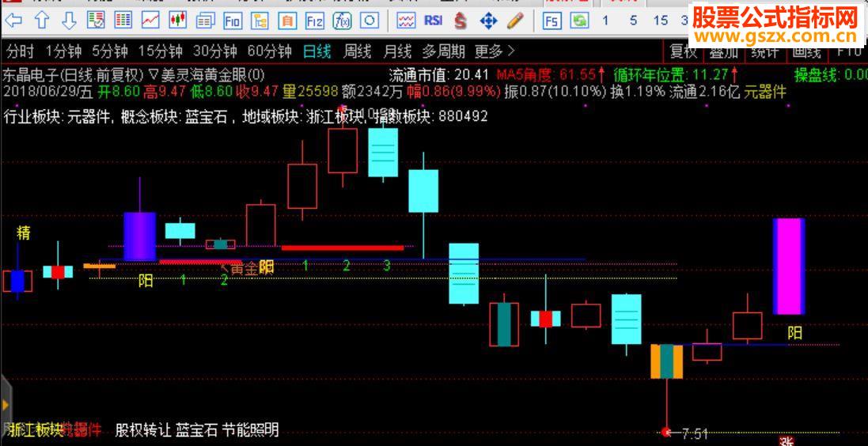Click the tall magenta candlestick bar

pyautogui.click(x=788, y=266)
